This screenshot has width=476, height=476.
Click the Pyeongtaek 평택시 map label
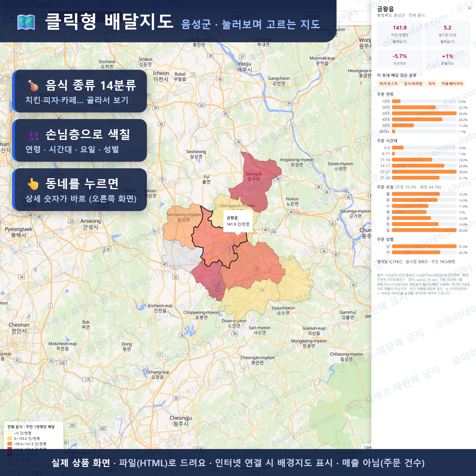(19, 232)
